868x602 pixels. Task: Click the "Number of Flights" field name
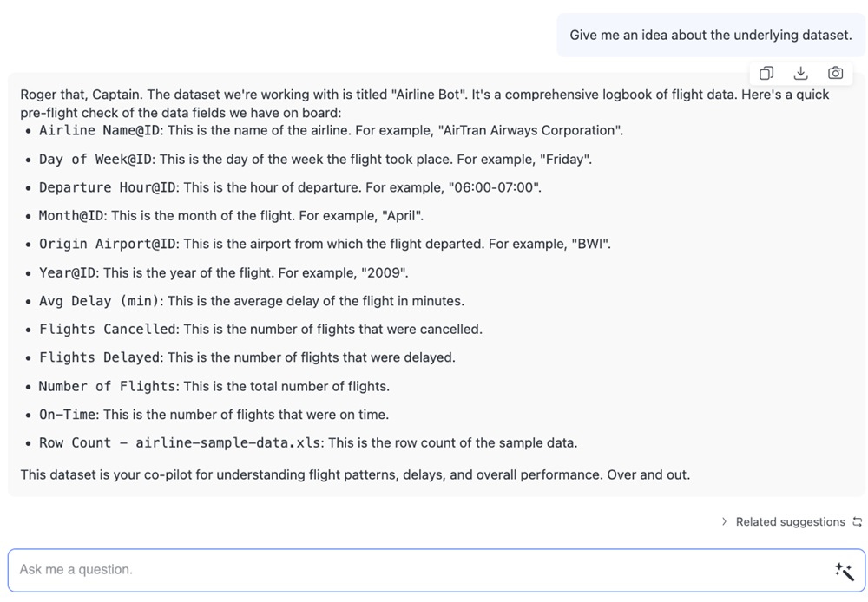click(108, 386)
